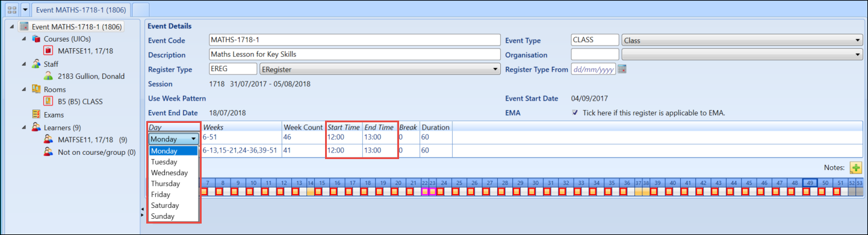
Task: Click the panel splitter collapse arrow
Action: tap(143, 209)
